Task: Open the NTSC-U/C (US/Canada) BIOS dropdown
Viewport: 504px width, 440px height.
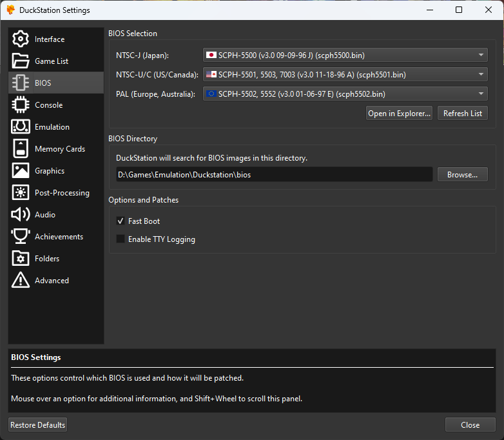Action: 345,74
